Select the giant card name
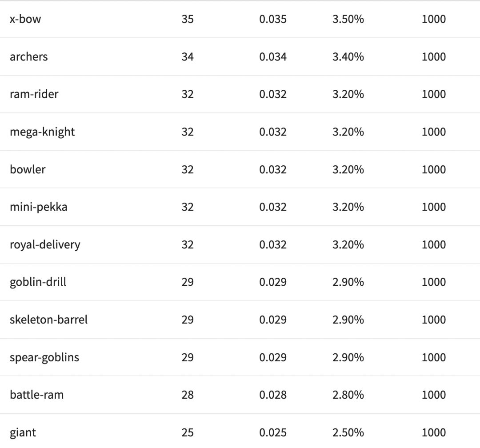 coord(23,432)
